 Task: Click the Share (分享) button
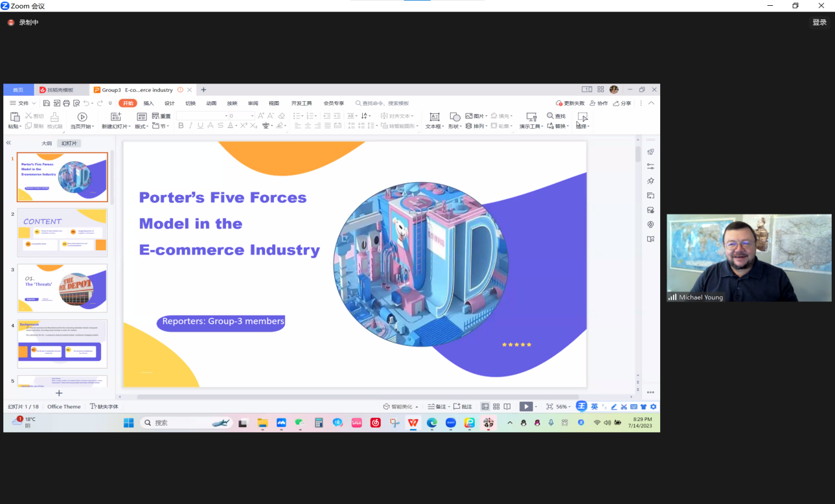(622, 103)
